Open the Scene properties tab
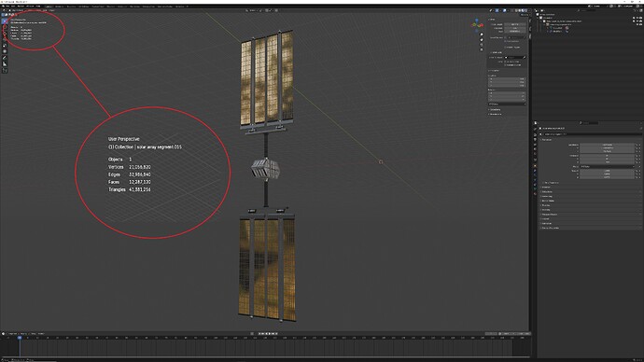This screenshot has height=362, width=644. [535, 149]
